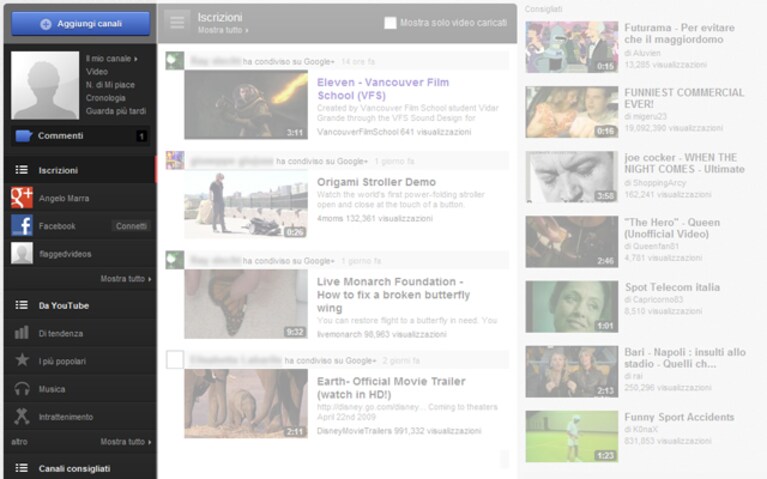Play Live Monarch Foundation butterfly thumbnail
This screenshot has height=479, width=767.
pyautogui.click(x=246, y=304)
